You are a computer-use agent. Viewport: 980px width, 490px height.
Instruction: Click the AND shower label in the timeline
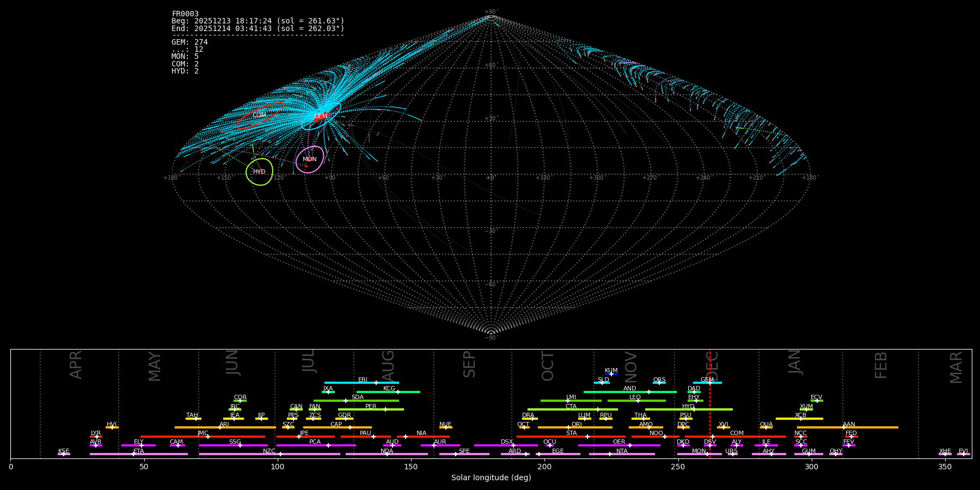[629, 389]
